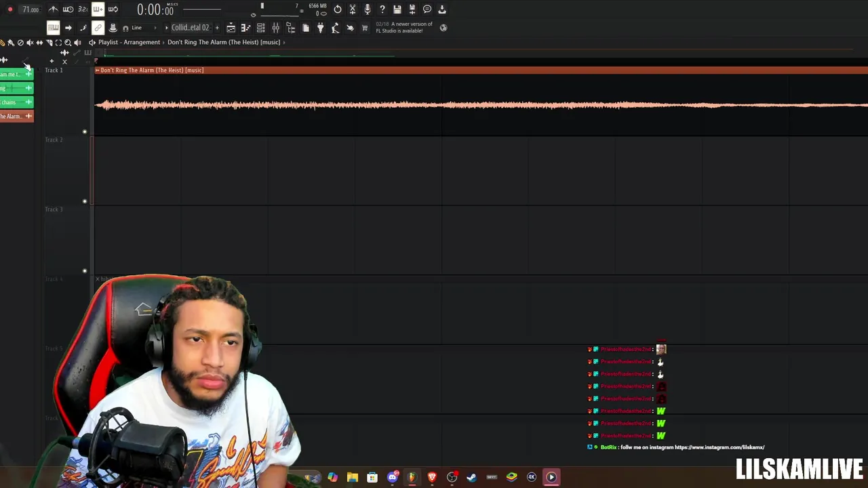
Task: Toggle wait for input to start playing
Action: (x=68, y=9)
